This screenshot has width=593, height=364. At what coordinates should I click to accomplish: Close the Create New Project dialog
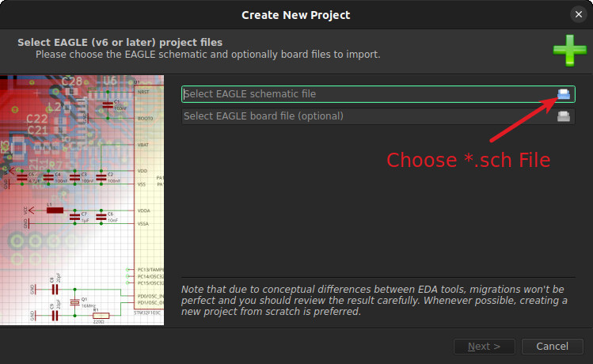[578, 14]
